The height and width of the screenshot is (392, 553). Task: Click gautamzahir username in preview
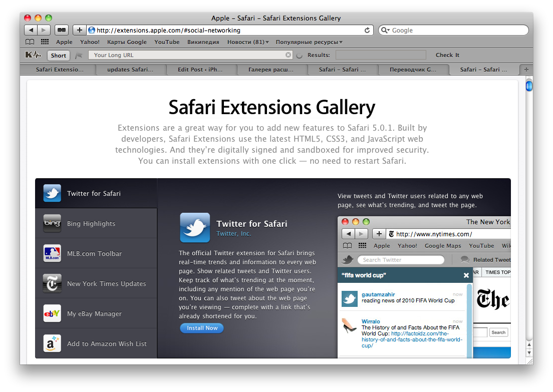point(378,294)
